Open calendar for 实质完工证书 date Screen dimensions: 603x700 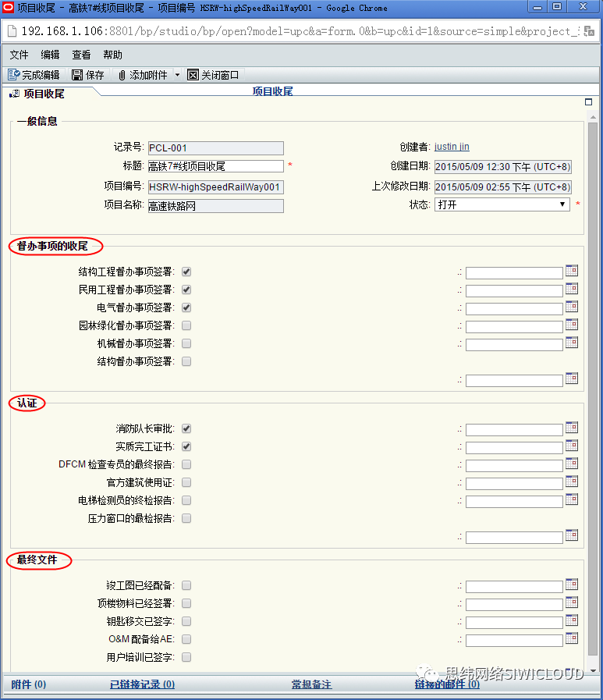571,445
